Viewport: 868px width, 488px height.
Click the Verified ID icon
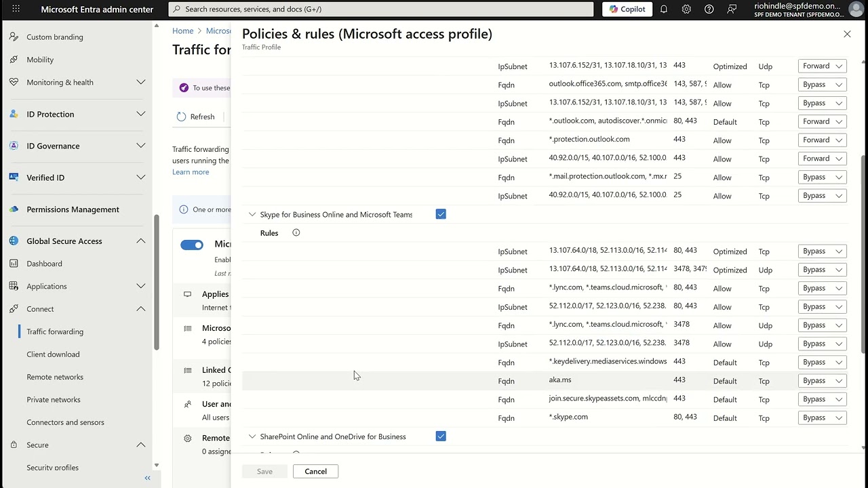pyautogui.click(x=14, y=178)
